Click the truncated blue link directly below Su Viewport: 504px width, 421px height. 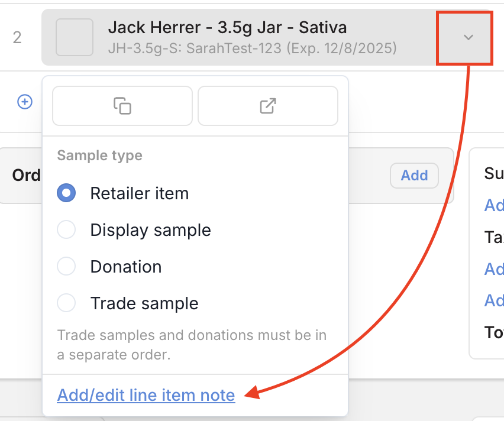pyautogui.click(x=494, y=205)
